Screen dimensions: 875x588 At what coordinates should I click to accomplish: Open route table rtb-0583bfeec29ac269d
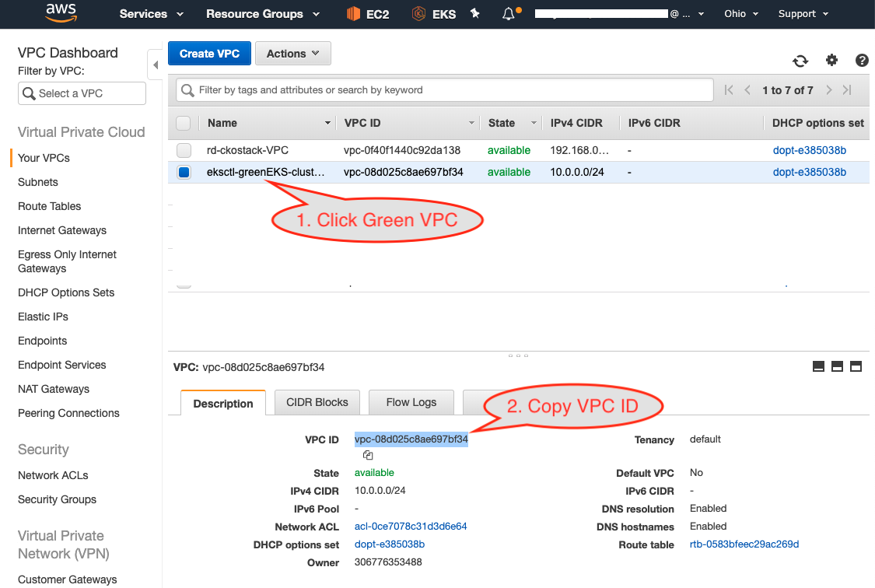tap(744, 544)
